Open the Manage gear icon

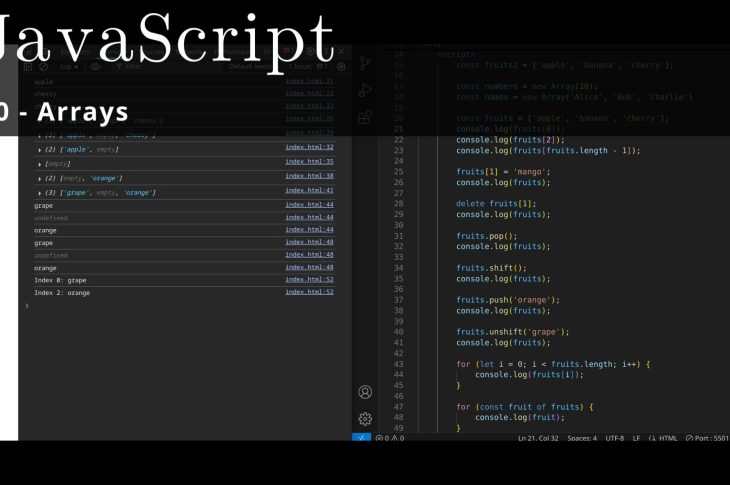pos(365,419)
